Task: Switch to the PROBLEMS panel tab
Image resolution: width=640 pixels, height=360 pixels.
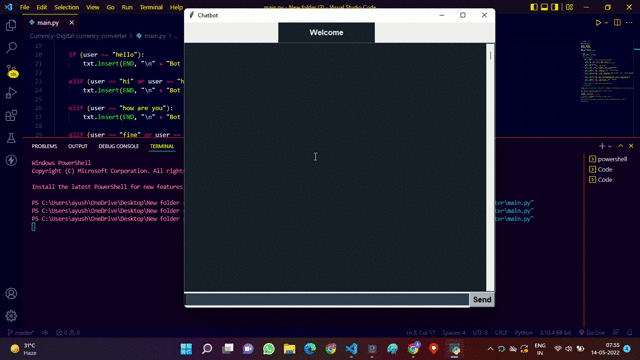Action: pos(44,146)
